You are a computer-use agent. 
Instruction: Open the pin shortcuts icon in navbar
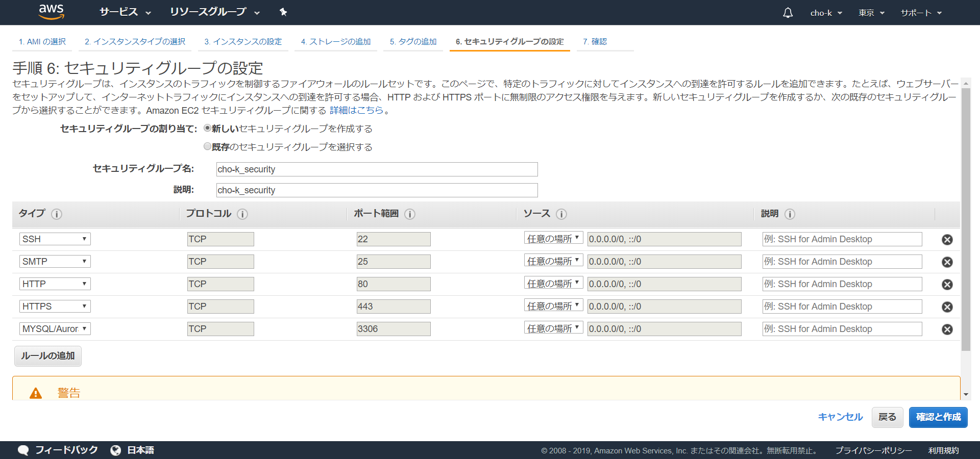283,12
